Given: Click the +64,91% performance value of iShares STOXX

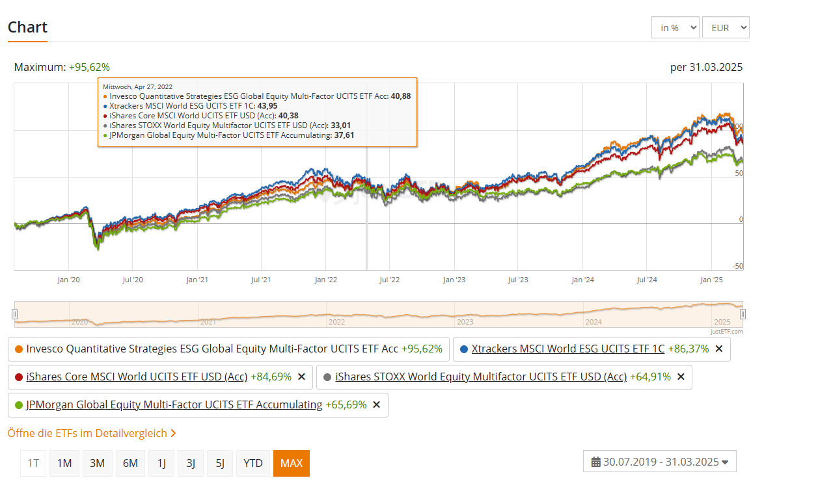Looking at the screenshot, I should (x=650, y=377).
